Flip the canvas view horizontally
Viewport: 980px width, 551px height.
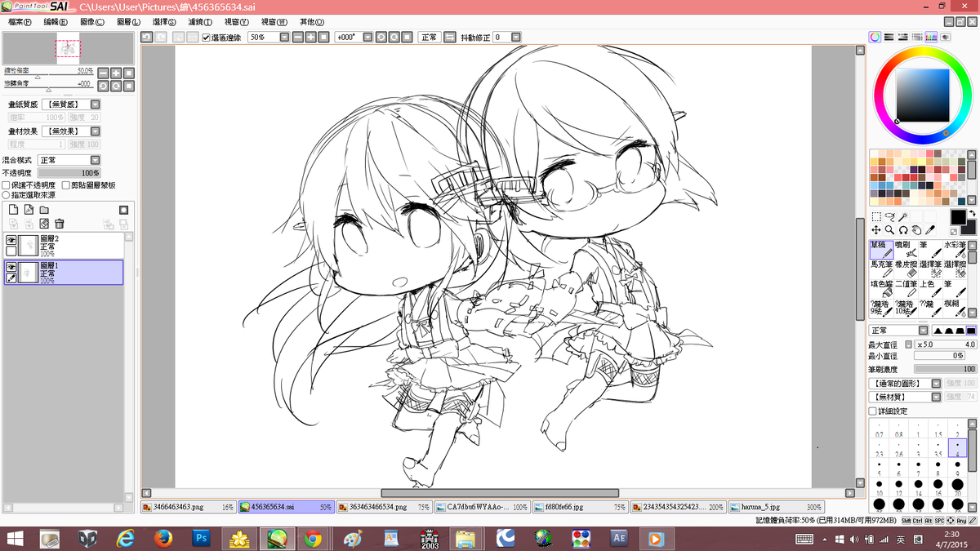click(x=450, y=38)
